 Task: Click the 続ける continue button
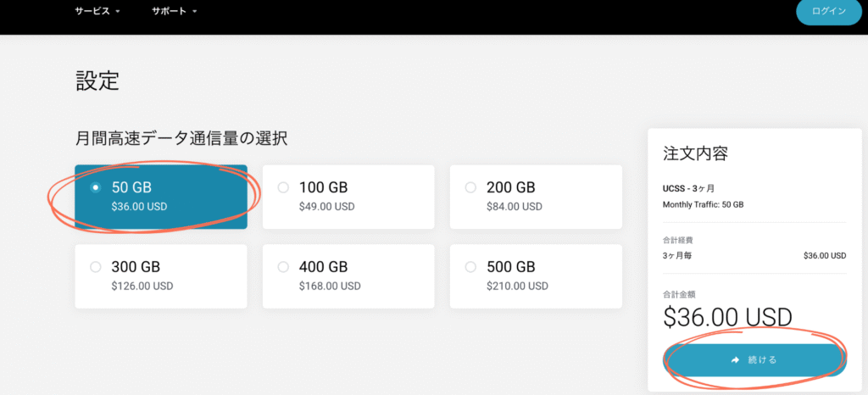pos(754,360)
